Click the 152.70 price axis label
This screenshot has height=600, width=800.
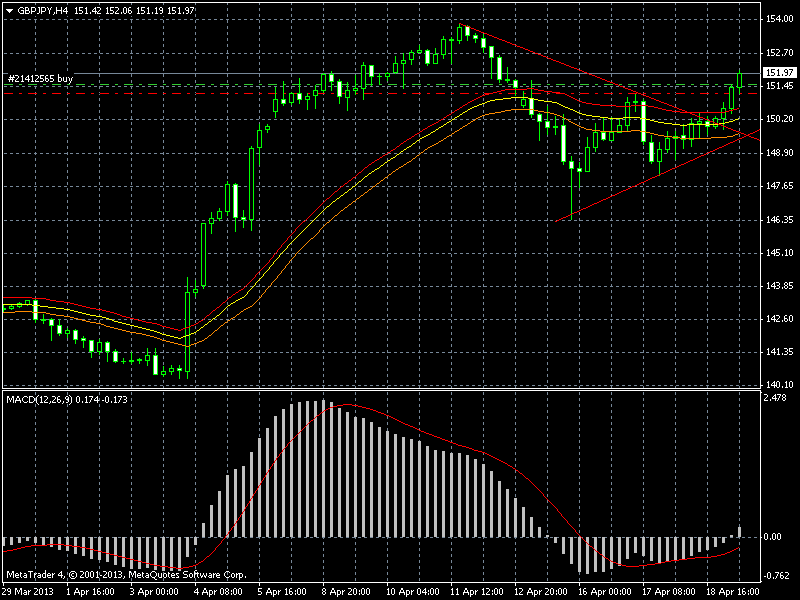click(x=780, y=53)
